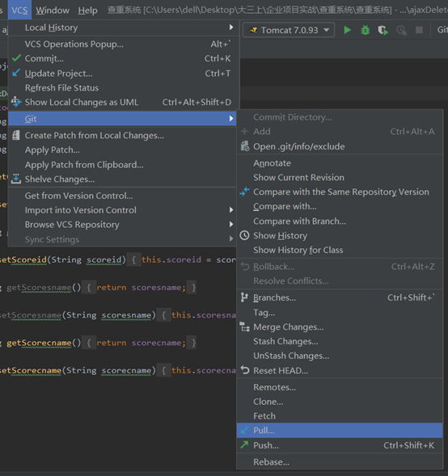The height and width of the screenshot is (476, 448).
Task: Click the merge icon beside Merge Changes
Action: click(x=244, y=326)
